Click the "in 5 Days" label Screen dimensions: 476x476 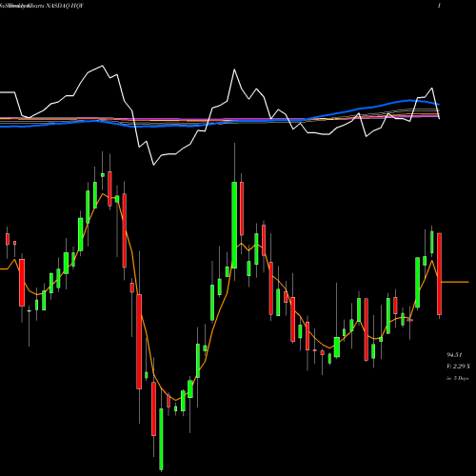[458, 378]
